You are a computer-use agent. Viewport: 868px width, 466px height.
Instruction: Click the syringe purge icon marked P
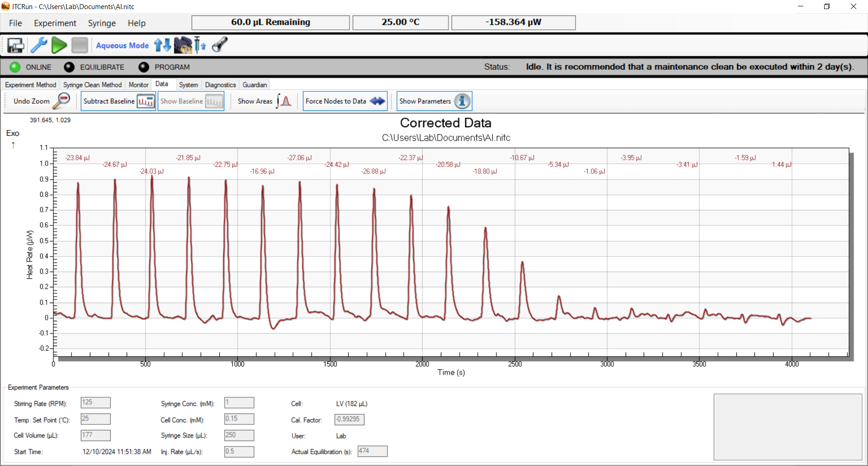[x=183, y=45]
